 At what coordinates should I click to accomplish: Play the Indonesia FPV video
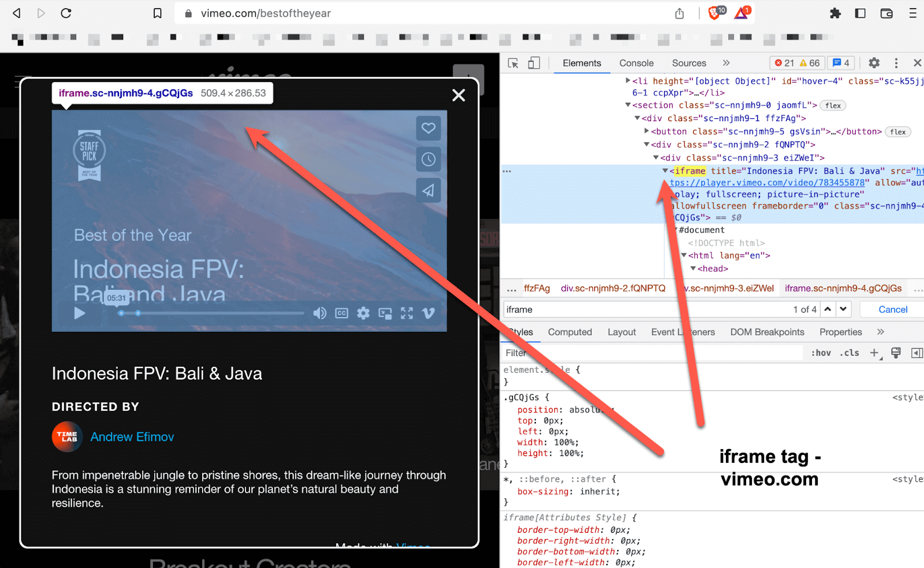tap(80, 313)
